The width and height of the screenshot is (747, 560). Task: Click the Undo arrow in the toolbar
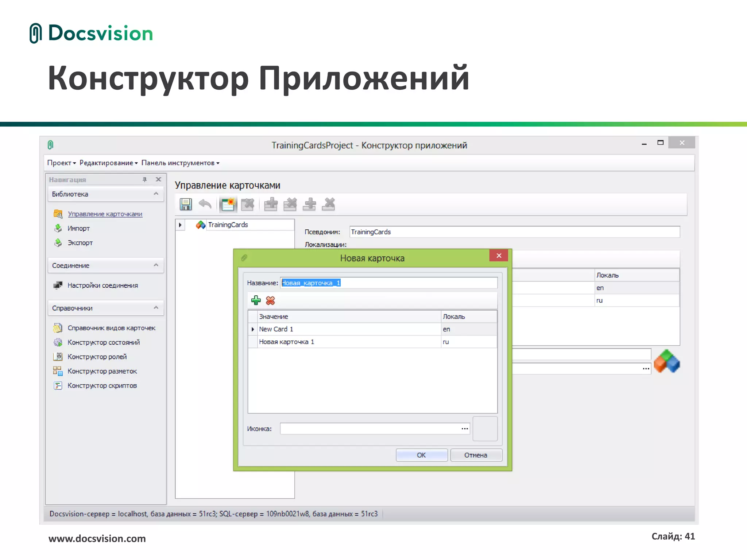205,204
